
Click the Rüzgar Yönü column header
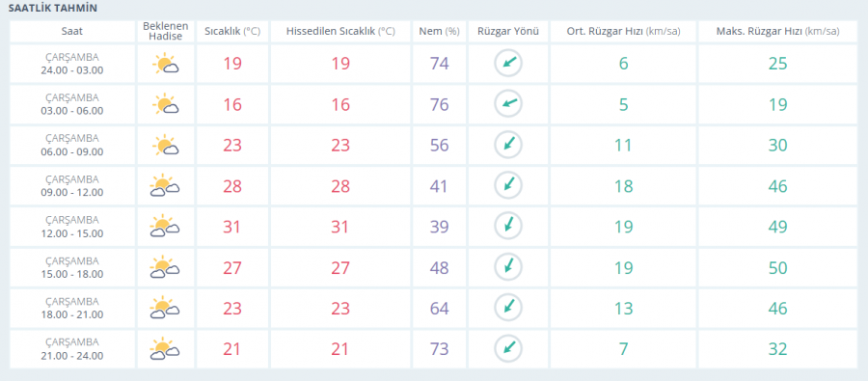(508, 32)
